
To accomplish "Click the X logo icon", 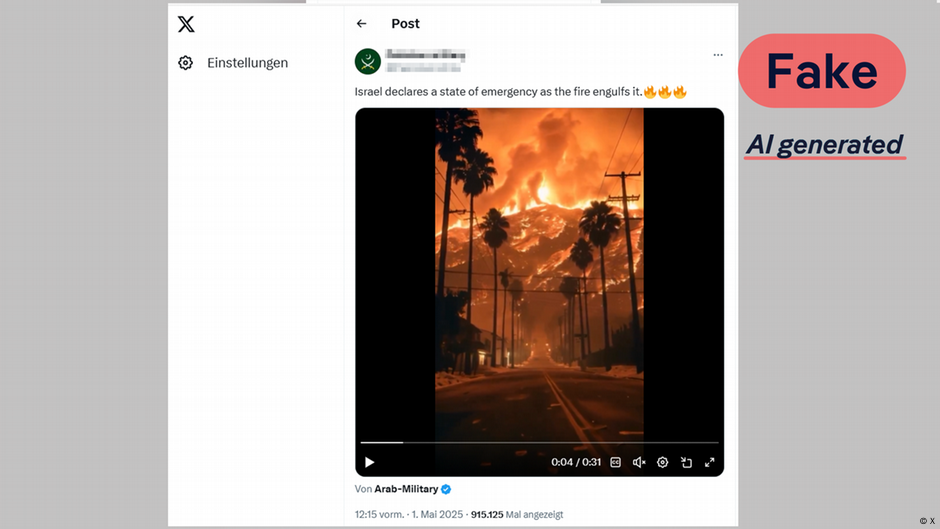I will pos(186,24).
